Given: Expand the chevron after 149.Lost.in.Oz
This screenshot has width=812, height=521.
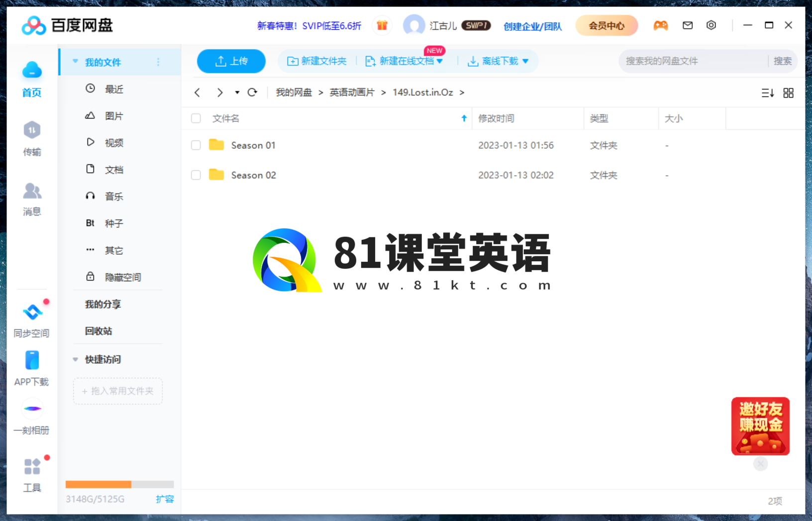Looking at the screenshot, I should pyautogui.click(x=462, y=93).
